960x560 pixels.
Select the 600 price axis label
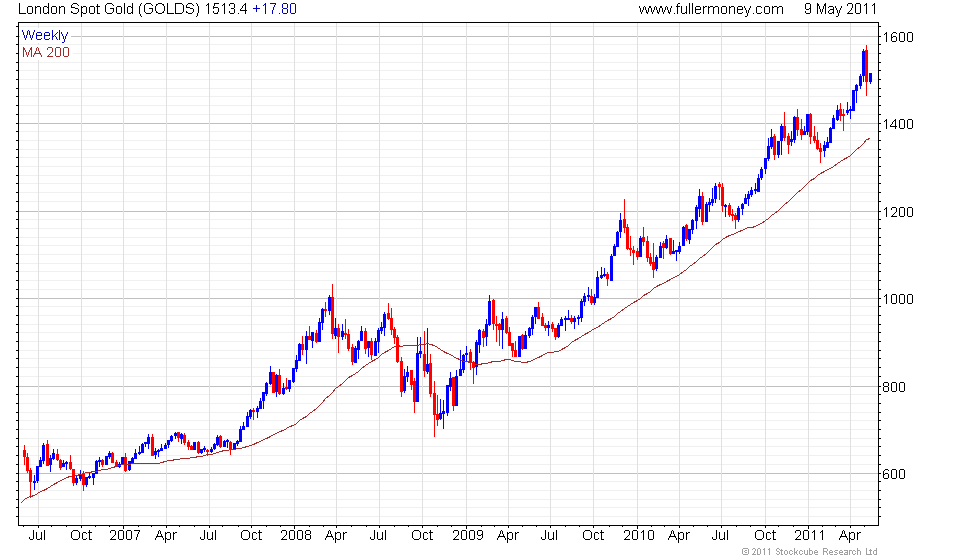pos(894,474)
